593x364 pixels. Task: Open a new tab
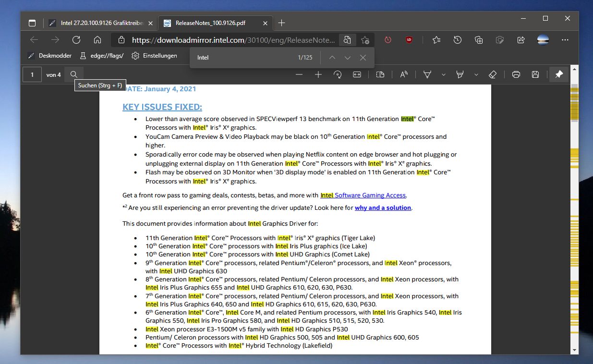click(282, 23)
